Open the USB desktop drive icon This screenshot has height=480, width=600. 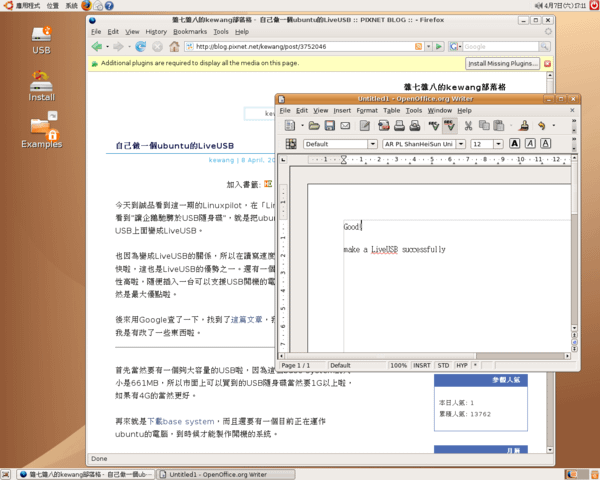click(x=41, y=40)
